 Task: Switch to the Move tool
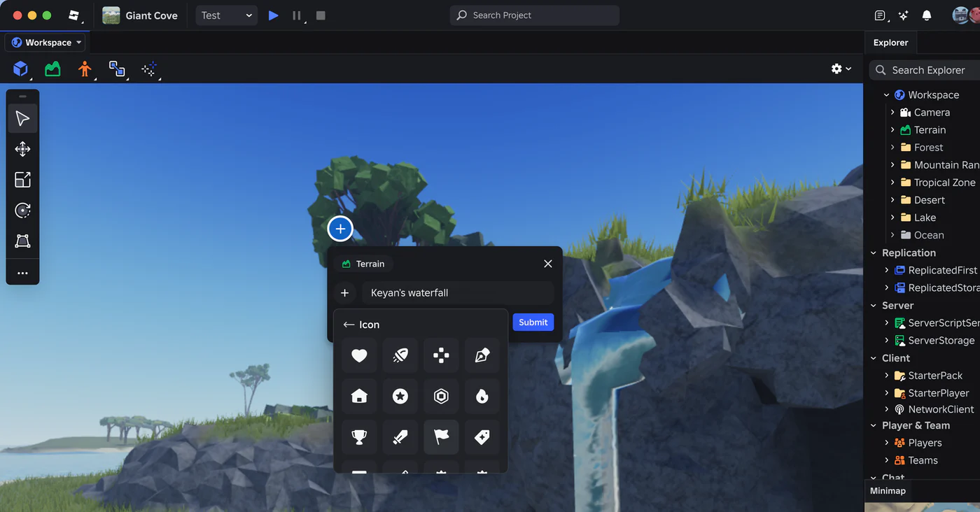(x=22, y=149)
